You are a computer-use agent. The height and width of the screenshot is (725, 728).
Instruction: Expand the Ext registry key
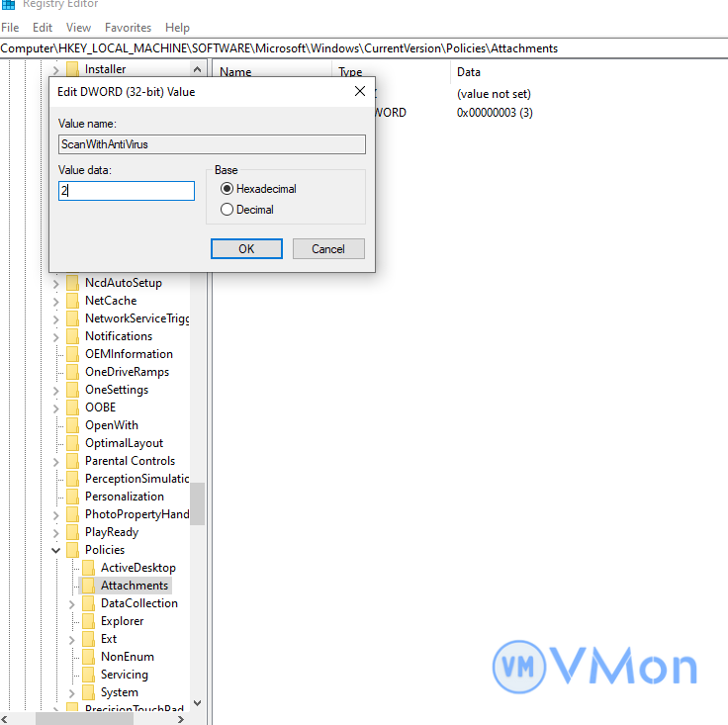point(72,639)
